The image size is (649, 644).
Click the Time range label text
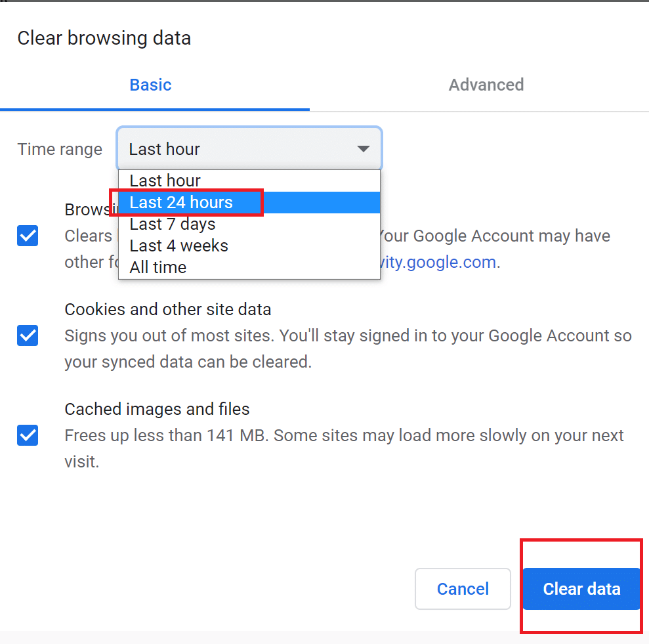click(x=60, y=150)
